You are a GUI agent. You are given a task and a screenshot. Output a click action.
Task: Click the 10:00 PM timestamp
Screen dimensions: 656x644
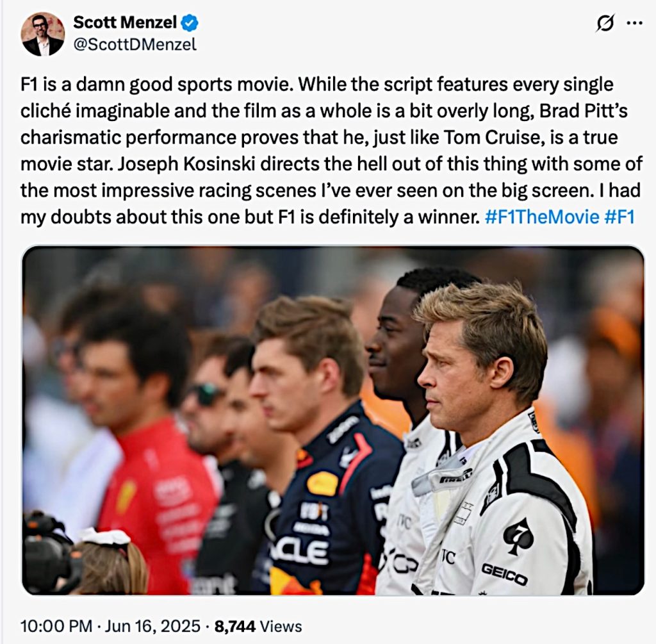pyautogui.click(x=56, y=626)
